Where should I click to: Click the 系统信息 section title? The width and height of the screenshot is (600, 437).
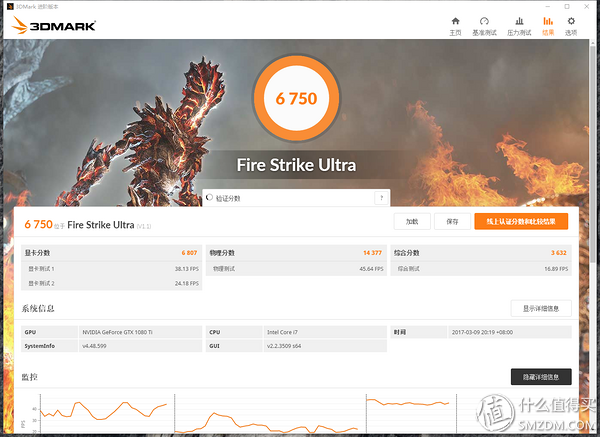[38, 308]
